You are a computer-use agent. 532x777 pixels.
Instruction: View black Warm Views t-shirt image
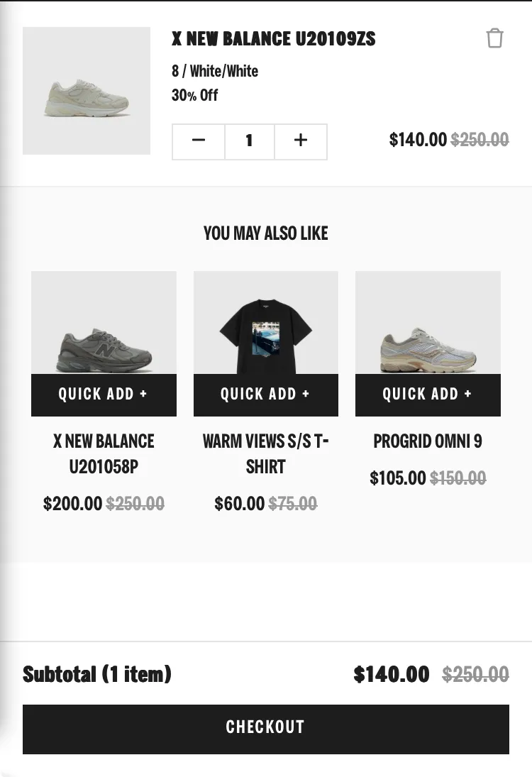click(x=265, y=323)
